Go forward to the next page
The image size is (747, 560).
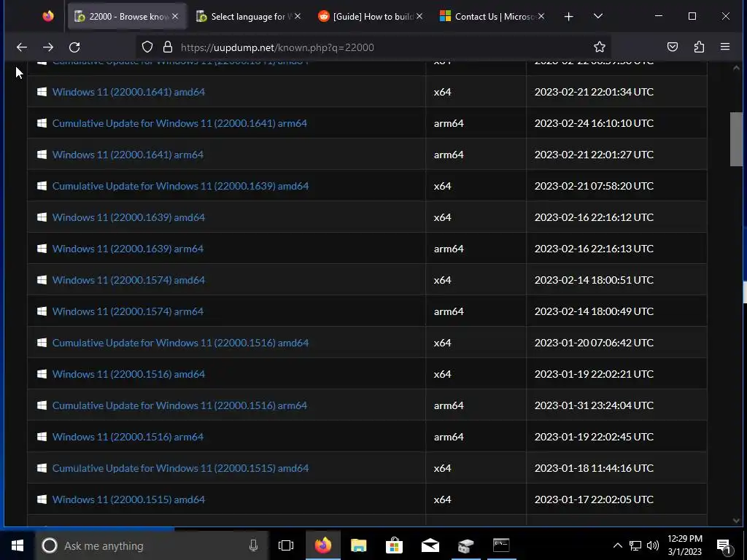[48, 47]
